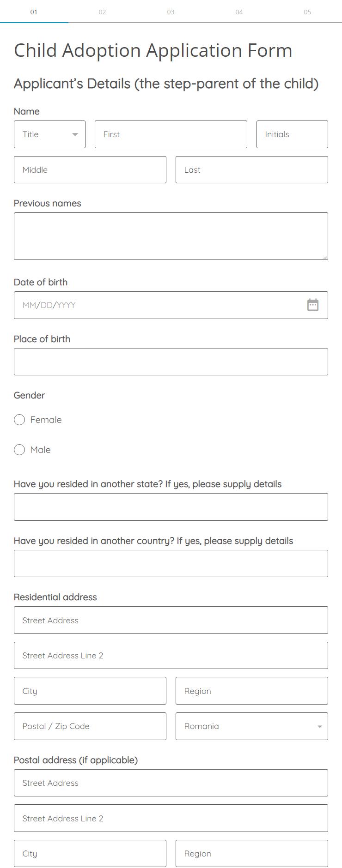Click the Previous names text area

pos(171,236)
